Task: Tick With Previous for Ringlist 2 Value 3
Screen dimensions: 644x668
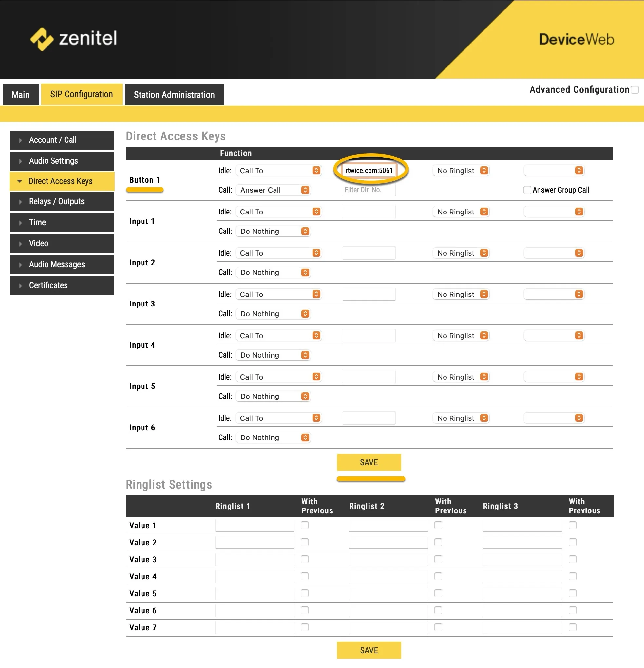Action: [438, 559]
